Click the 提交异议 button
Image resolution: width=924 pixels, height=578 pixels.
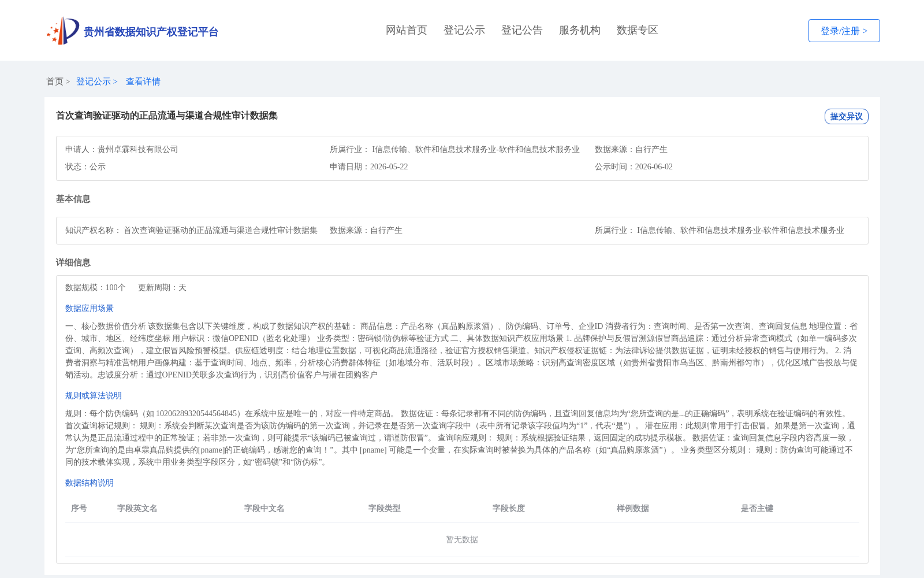(x=846, y=116)
